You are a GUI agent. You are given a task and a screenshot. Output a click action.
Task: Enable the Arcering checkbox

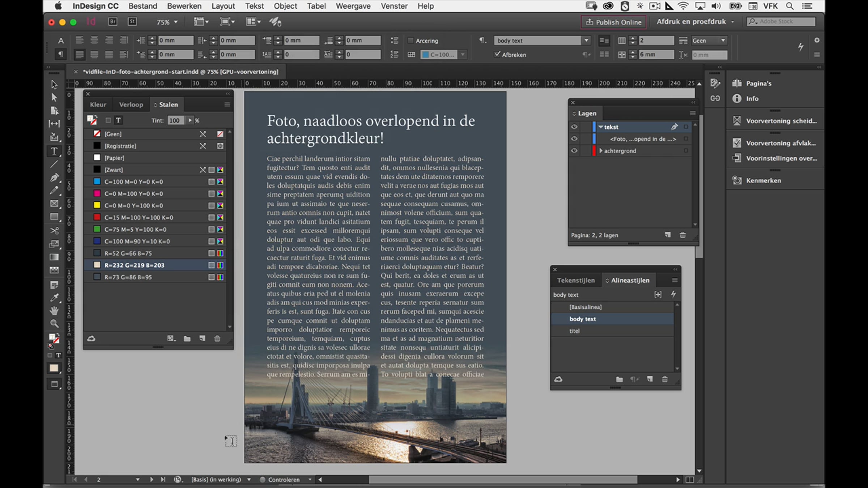[x=410, y=40]
